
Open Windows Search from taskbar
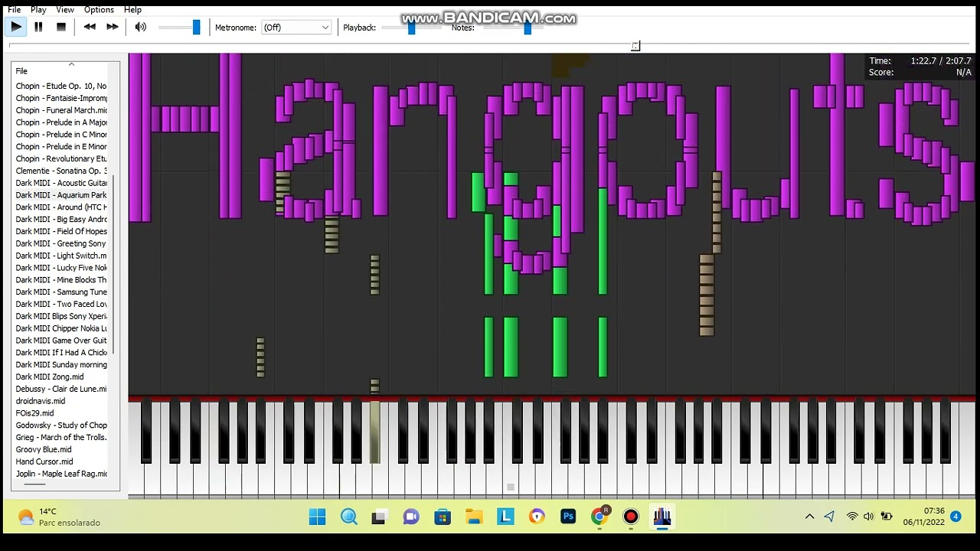(x=349, y=517)
